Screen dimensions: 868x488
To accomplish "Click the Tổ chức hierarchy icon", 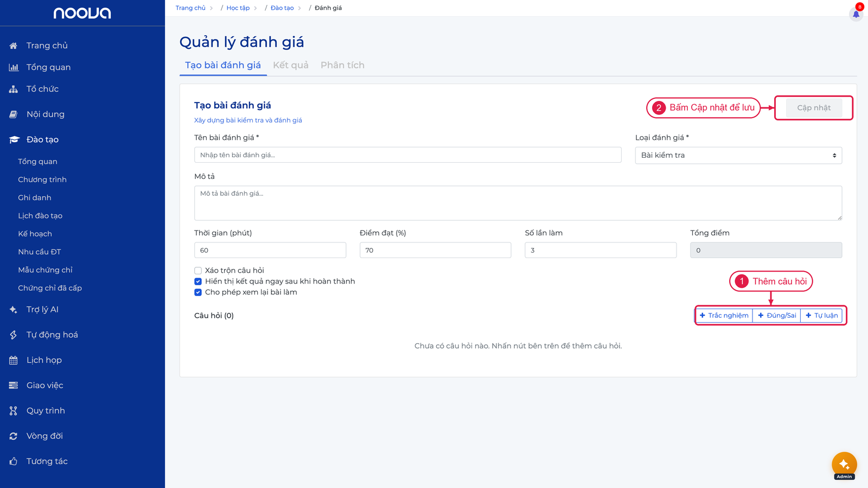I will click(14, 89).
